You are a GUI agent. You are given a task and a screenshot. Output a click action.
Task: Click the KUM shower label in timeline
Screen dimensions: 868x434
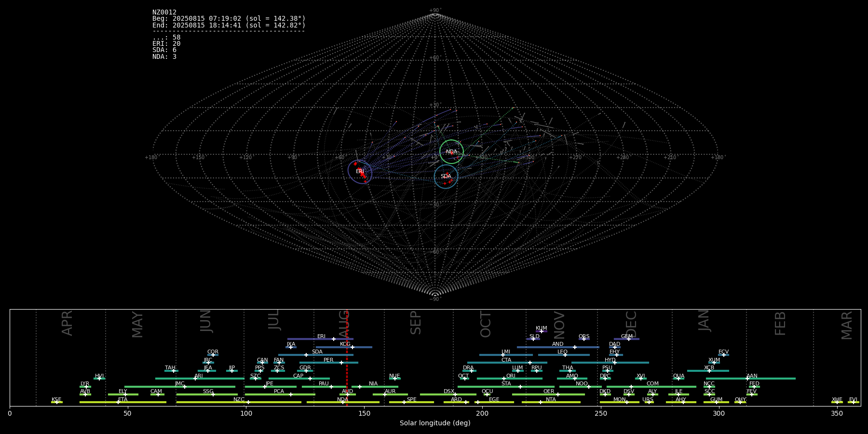[542, 328]
